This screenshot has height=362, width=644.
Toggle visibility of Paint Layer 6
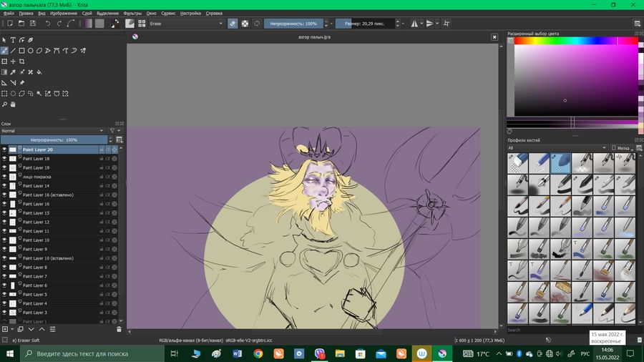coord(4,285)
